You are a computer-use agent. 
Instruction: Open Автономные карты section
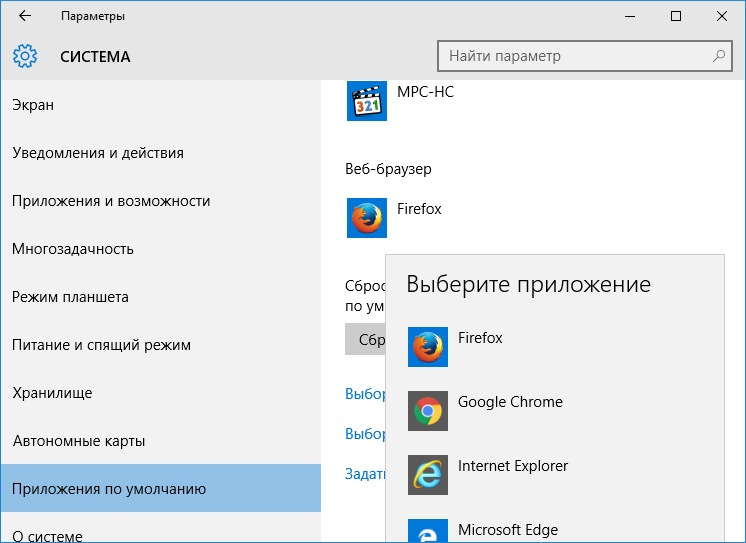pos(161,441)
